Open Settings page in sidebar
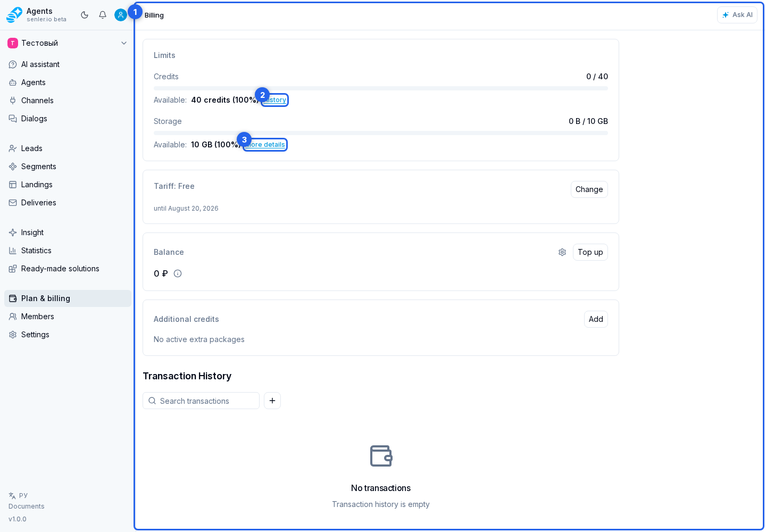The image size is (766, 532). coord(68,335)
